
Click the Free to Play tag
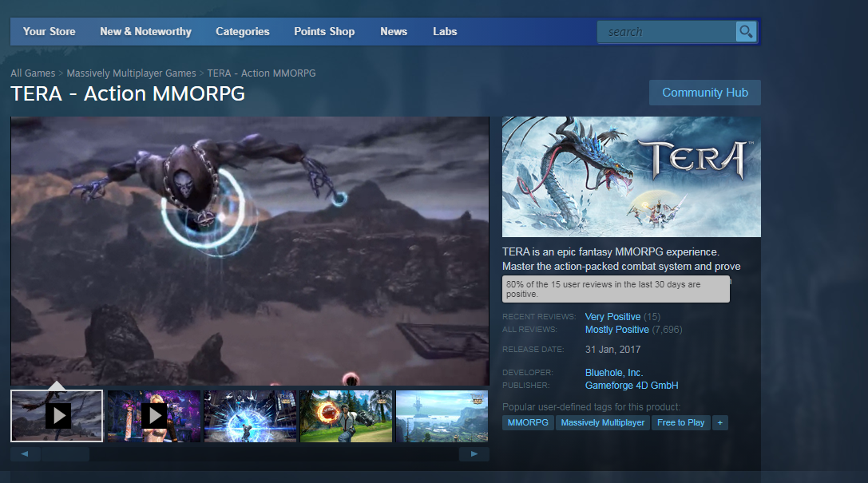click(x=681, y=422)
